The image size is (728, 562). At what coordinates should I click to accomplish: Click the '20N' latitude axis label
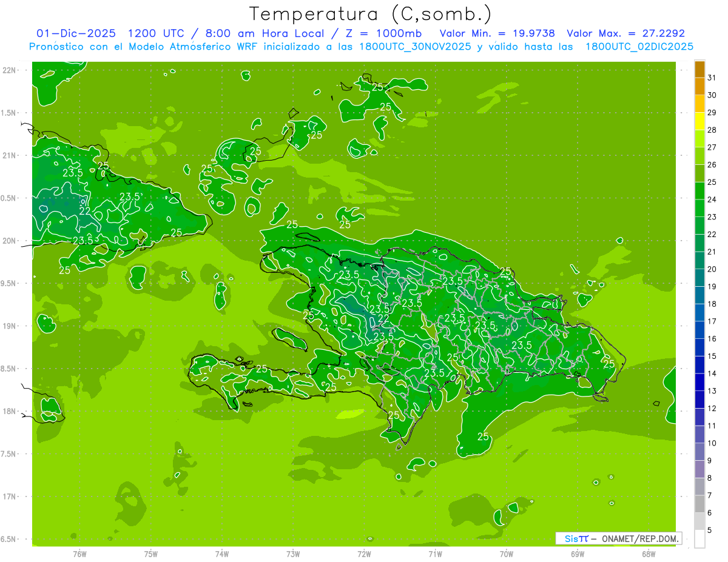10,241
